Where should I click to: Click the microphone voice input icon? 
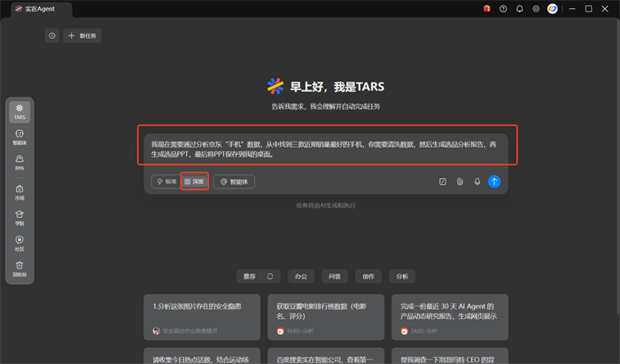(x=477, y=182)
